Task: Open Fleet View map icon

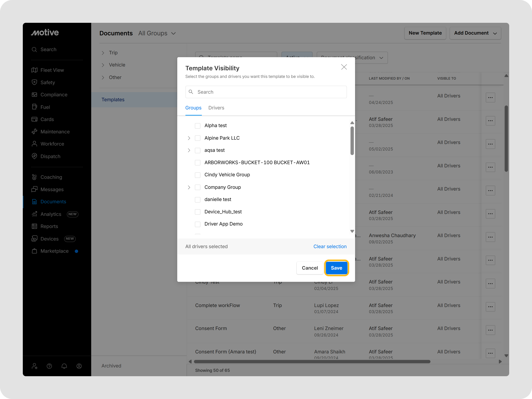Action: click(x=34, y=70)
